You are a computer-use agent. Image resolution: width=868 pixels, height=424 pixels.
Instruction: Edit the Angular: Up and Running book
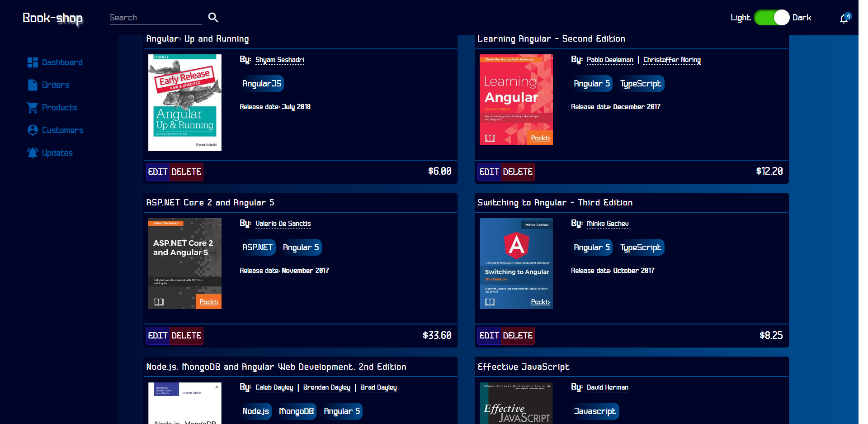coord(158,172)
